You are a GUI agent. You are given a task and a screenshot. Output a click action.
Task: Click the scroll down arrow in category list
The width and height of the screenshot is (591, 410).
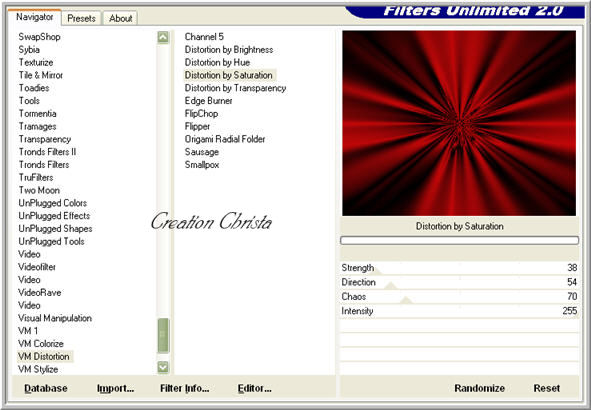[x=163, y=367]
